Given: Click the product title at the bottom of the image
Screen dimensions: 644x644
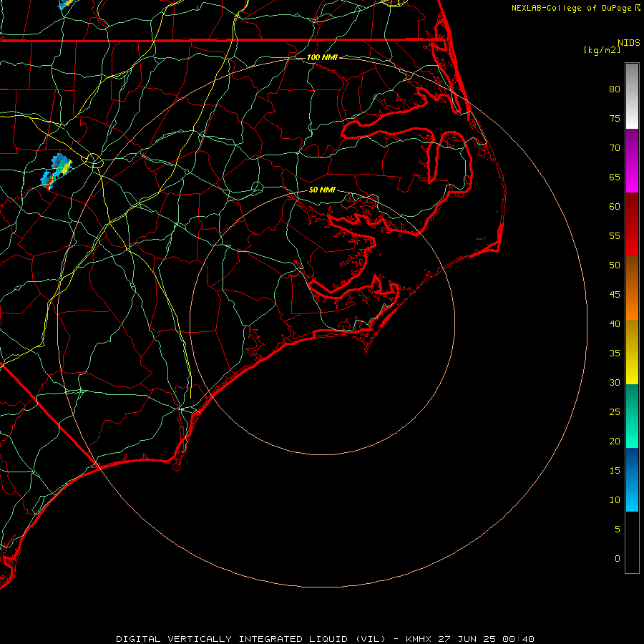Looking at the screenshot, I should pyautogui.click(x=325, y=639).
